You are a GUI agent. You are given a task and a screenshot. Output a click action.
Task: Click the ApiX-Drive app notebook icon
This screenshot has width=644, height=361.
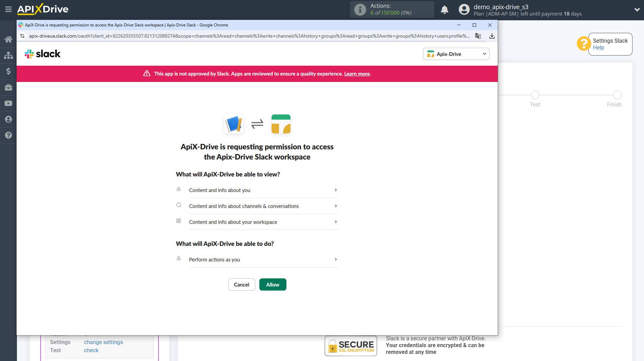(234, 124)
